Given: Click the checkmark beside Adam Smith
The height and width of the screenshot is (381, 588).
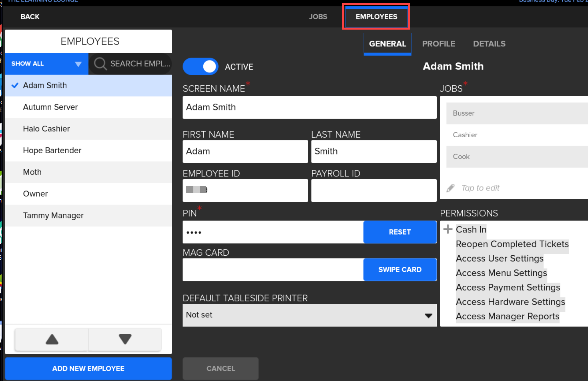Looking at the screenshot, I should (x=15, y=85).
